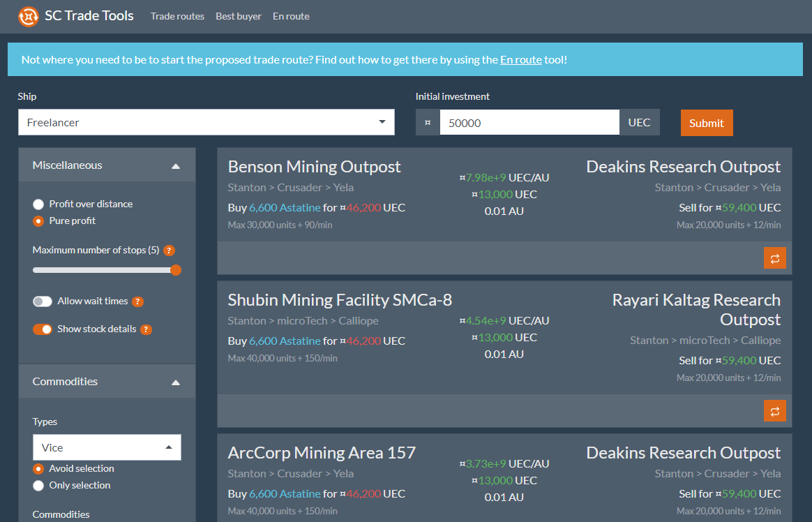Open the Vice commodity types dropdown
The height and width of the screenshot is (522, 812).
107,447
